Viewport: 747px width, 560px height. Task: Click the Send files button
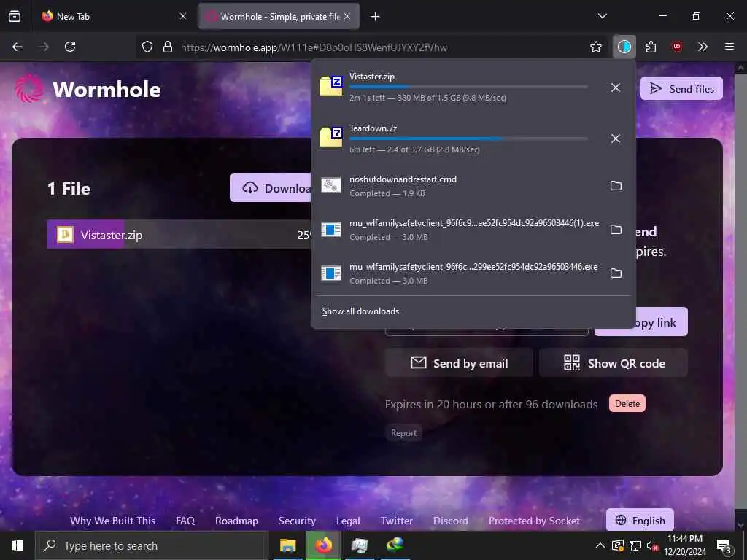tap(681, 88)
